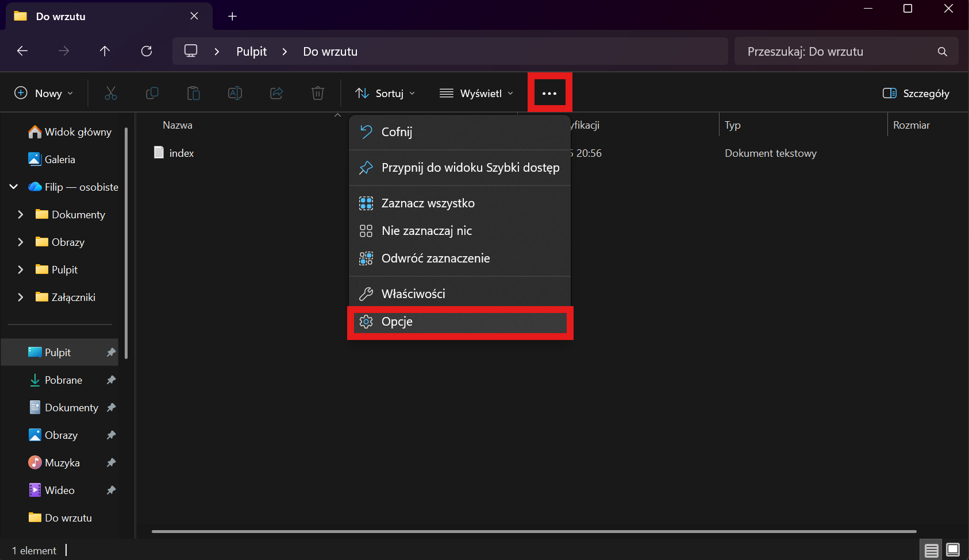The image size is (969, 560).
Task: Expand the Załączniki folder in sidebar
Action: [x=21, y=297]
